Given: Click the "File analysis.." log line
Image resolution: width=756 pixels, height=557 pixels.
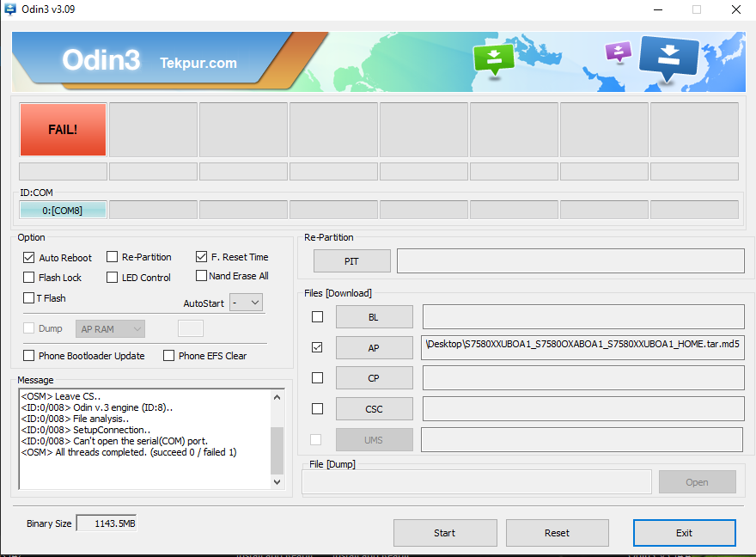Looking at the screenshot, I should tap(75, 419).
